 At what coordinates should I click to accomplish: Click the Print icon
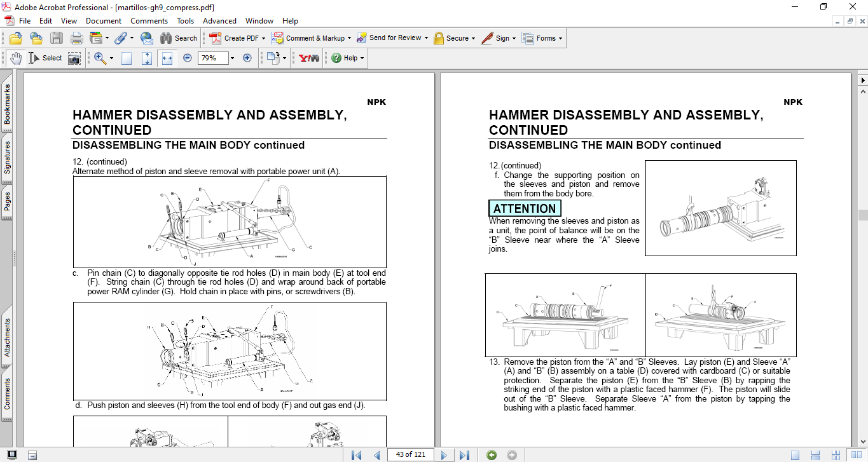76,37
